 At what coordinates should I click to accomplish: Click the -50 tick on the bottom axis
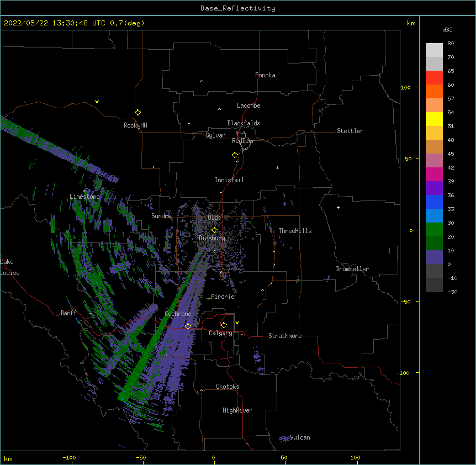(141, 457)
